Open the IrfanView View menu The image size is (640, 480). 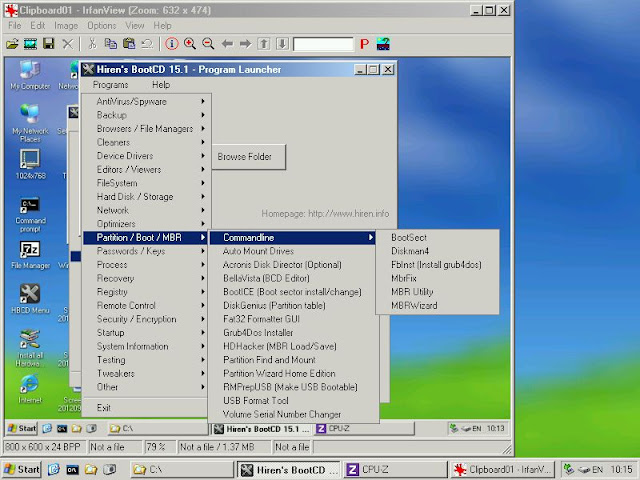tap(135, 26)
